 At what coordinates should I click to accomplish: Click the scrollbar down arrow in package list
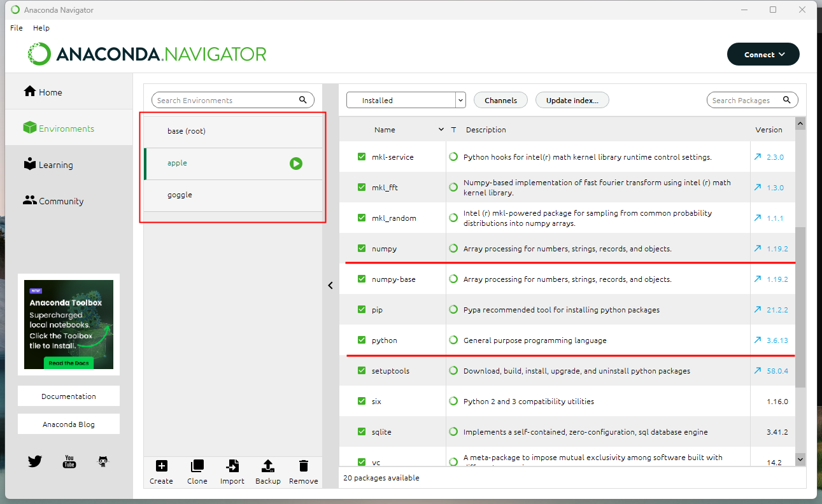pyautogui.click(x=800, y=459)
